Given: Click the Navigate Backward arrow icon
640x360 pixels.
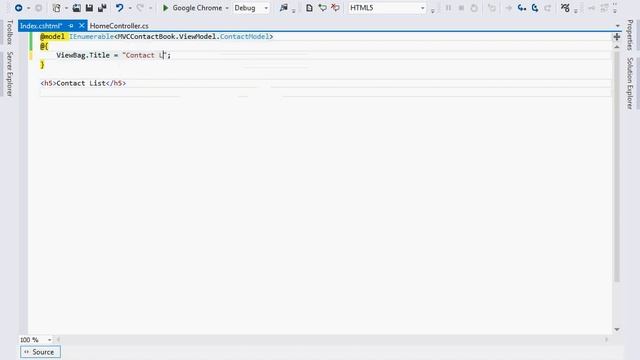Looking at the screenshot, I should tap(18, 8).
